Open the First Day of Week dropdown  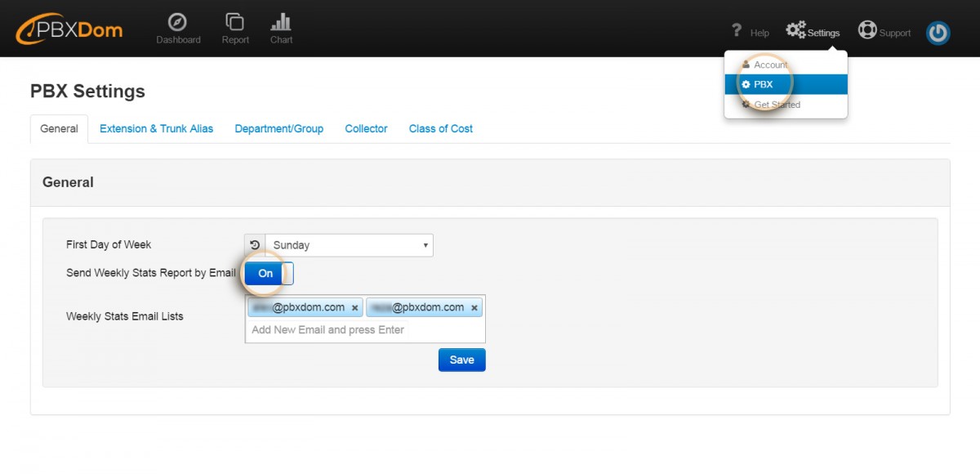tap(349, 245)
